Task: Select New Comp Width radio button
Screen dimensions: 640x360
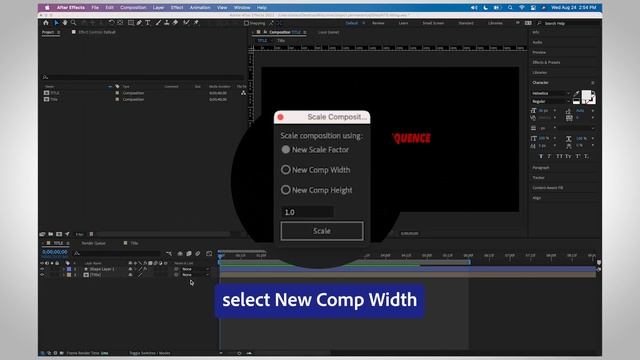Action: pyautogui.click(x=286, y=169)
